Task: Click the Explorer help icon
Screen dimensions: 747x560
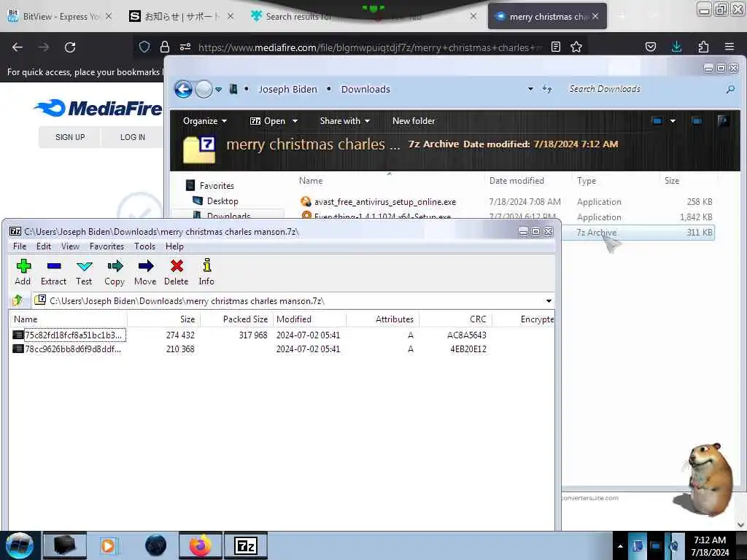Action: pos(723,121)
